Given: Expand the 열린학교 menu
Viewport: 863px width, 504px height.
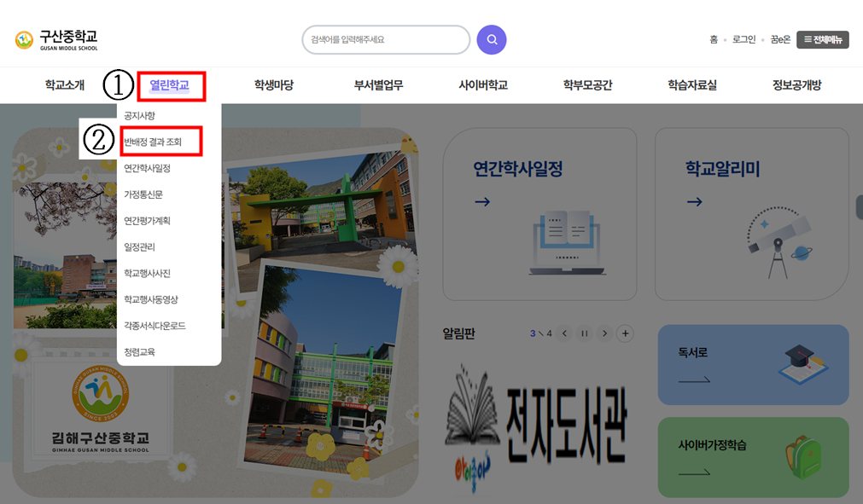Looking at the screenshot, I should [x=170, y=85].
